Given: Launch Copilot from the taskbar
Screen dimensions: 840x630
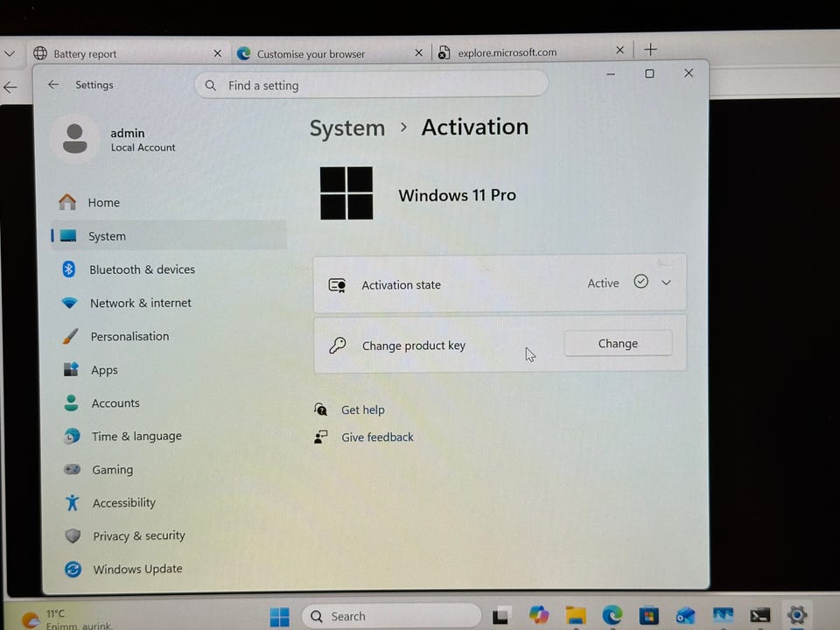Looking at the screenshot, I should point(538,615).
